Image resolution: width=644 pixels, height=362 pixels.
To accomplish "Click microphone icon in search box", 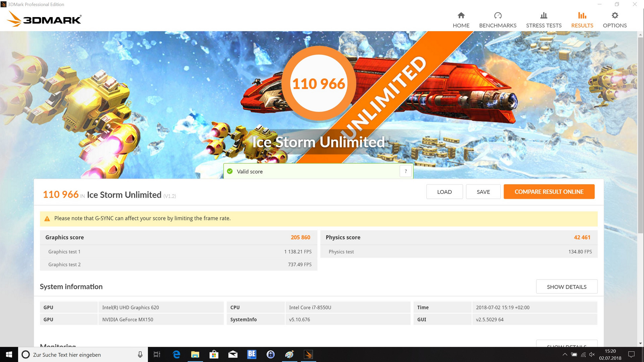I will tap(140, 355).
